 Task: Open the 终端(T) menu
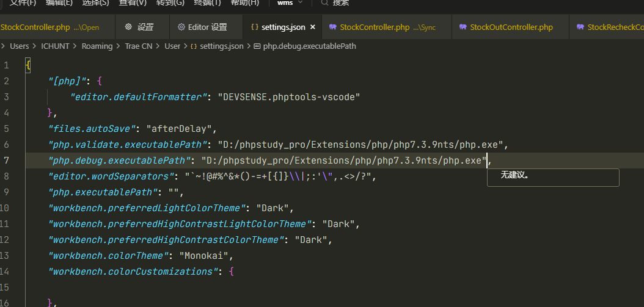point(207,2)
